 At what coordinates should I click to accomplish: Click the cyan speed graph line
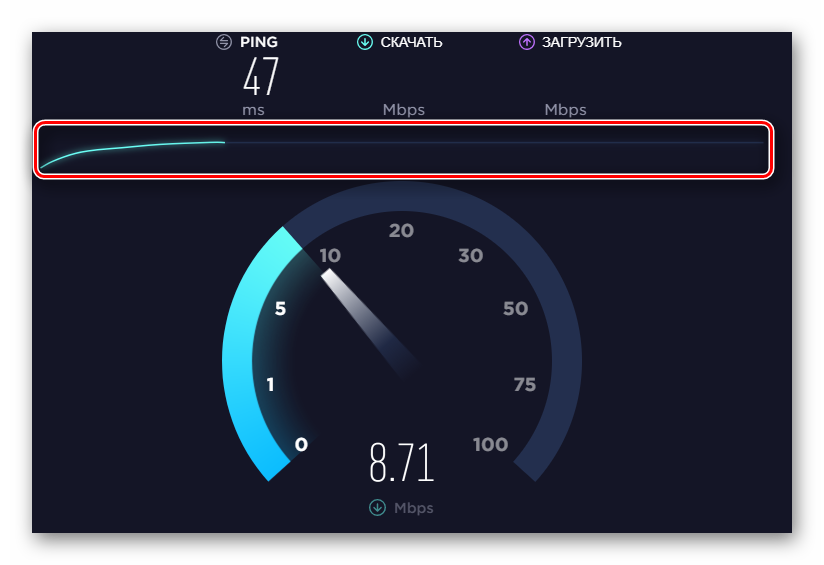tap(132, 151)
